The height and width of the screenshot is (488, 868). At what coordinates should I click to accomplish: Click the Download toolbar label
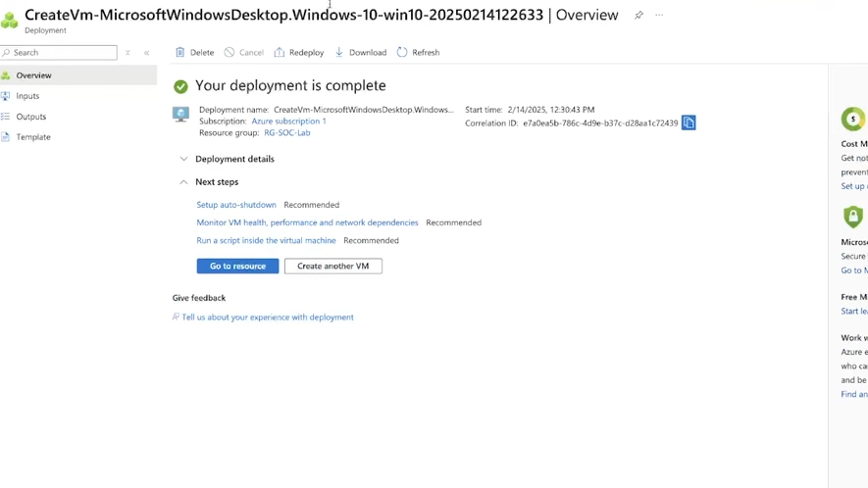(368, 53)
